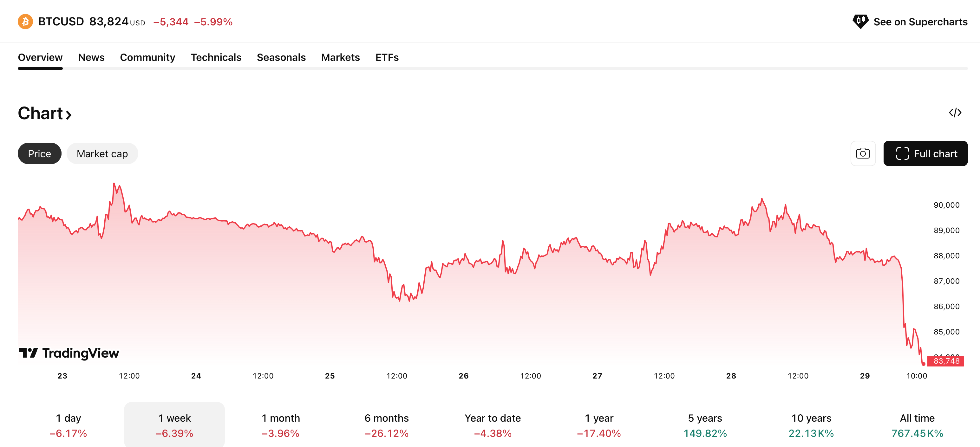The height and width of the screenshot is (447, 980).
Task: Click the chart's latest price dot
Action: coord(923,364)
